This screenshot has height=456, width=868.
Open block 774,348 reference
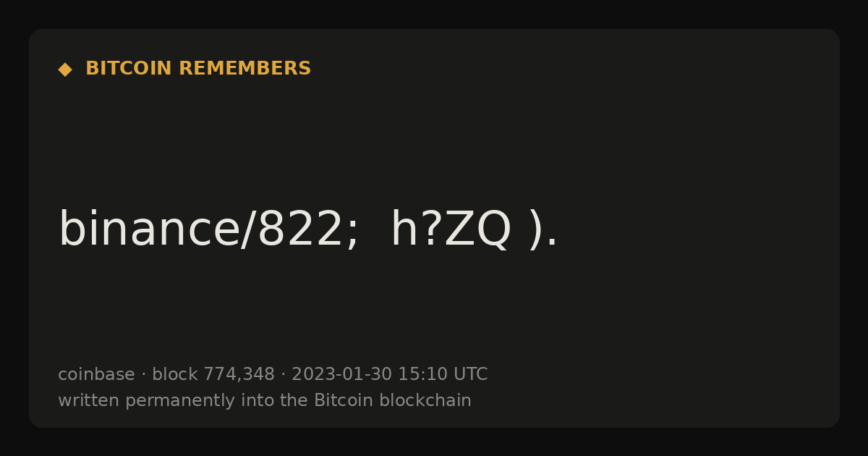tap(213, 374)
